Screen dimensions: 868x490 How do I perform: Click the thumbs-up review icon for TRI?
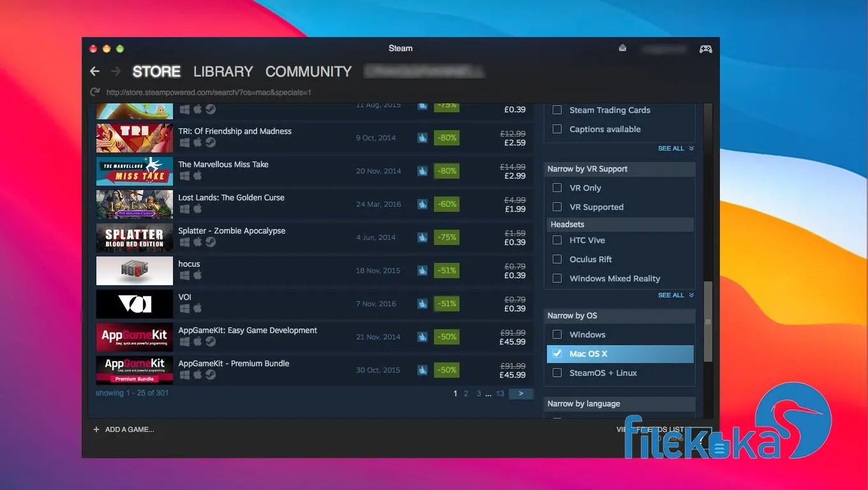[422, 138]
